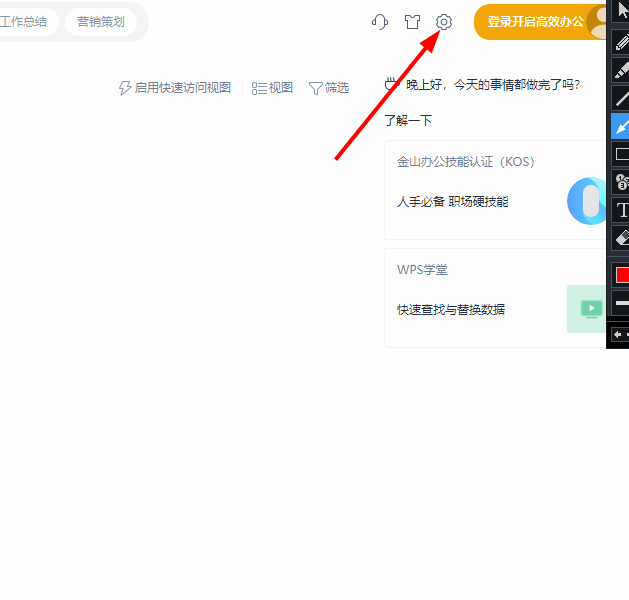Select the arrow drawing tool
The image size is (629, 600).
621,126
